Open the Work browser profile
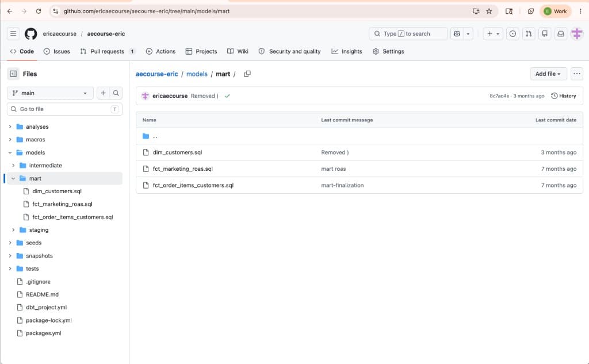Viewport: 589px width, 364px height. pyautogui.click(x=556, y=12)
